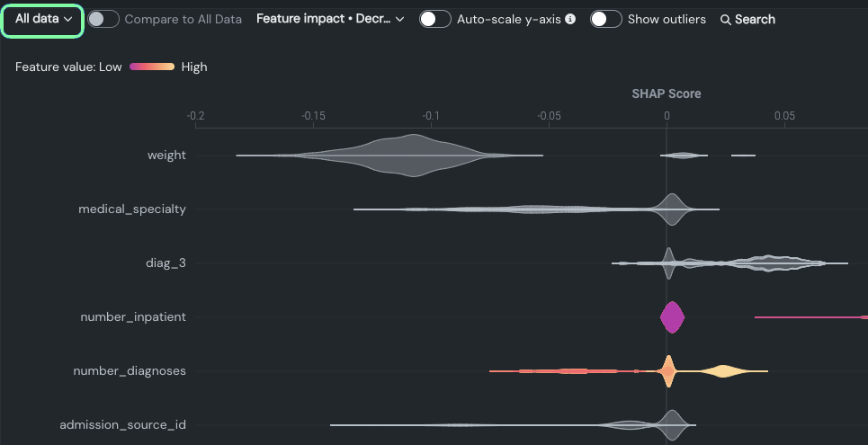Select the weight feature label
Image resolution: width=868 pixels, height=445 pixels.
click(166, 156)
